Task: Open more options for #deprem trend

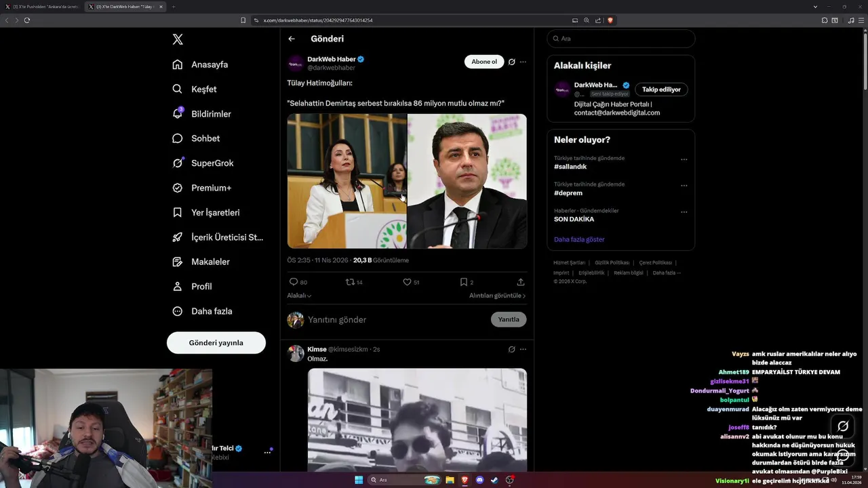Action: click(684, 186)
